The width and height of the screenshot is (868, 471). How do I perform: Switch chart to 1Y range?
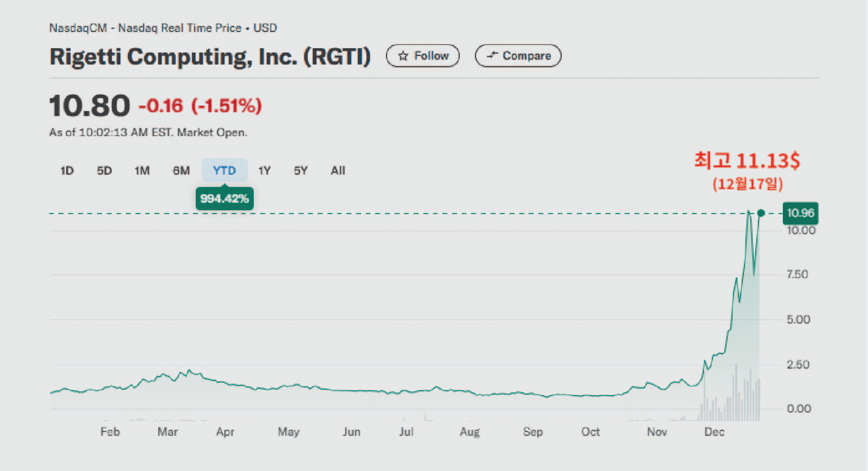point(264,171)
